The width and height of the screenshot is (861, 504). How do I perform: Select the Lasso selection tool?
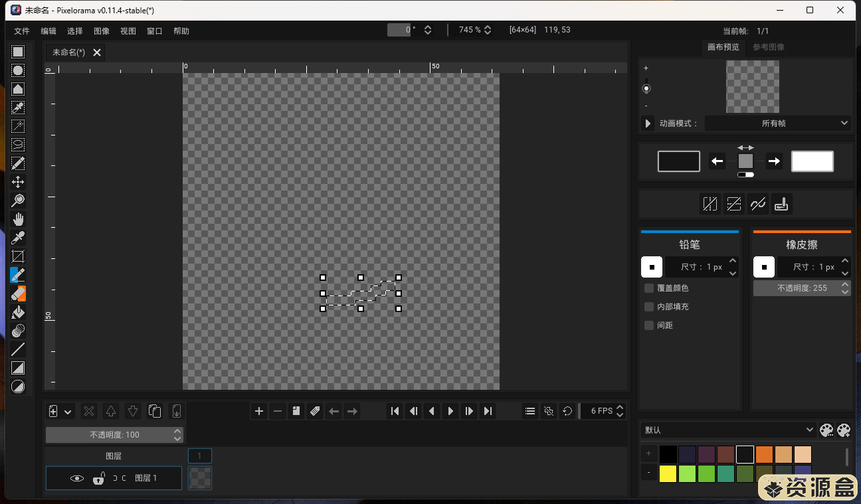click(x=18, y=145)
